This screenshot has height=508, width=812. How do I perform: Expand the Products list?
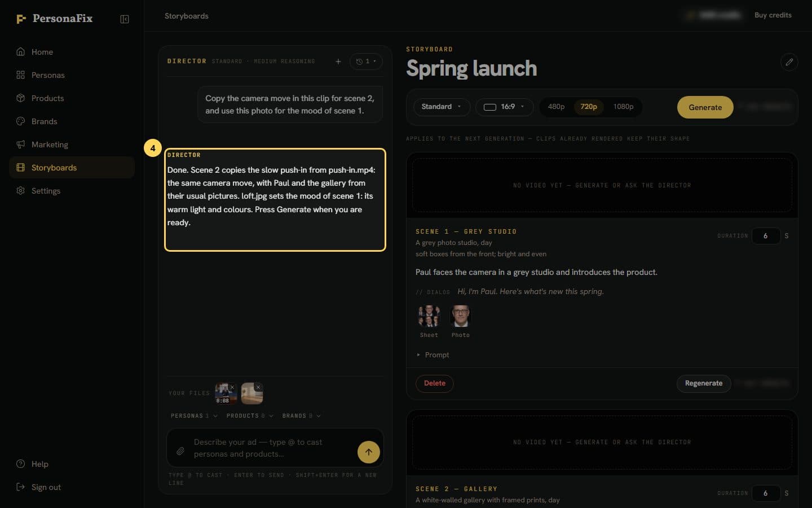250,416
